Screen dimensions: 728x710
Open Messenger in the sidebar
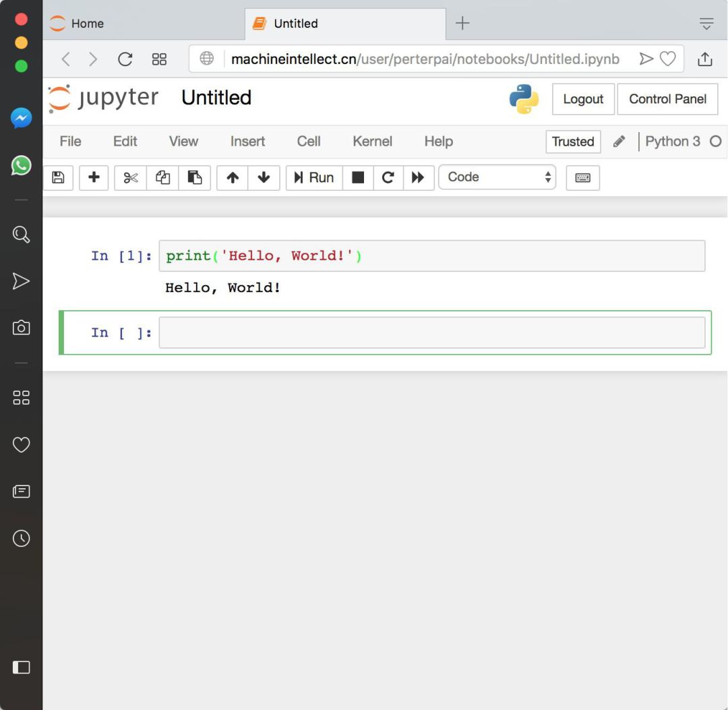22,119
